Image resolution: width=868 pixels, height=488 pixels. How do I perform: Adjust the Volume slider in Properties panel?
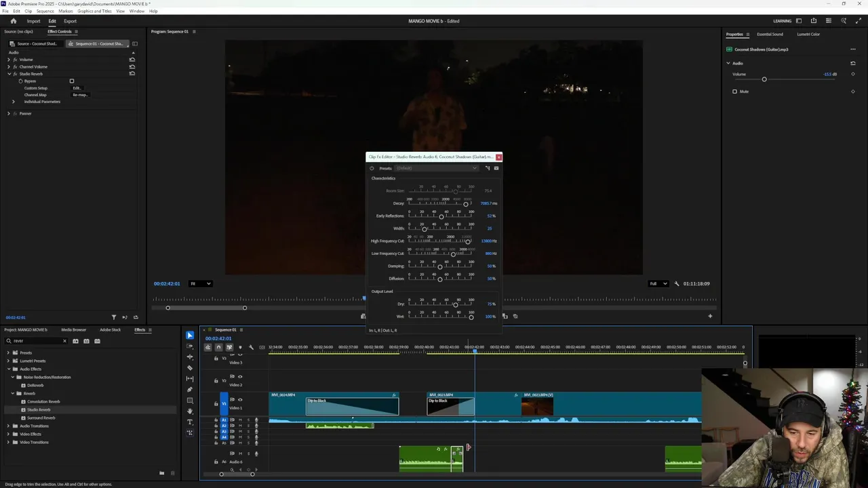tap(764, 79)
